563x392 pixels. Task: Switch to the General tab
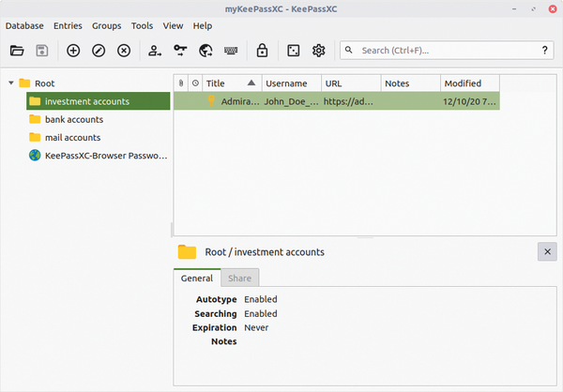(x=197, y=279)
